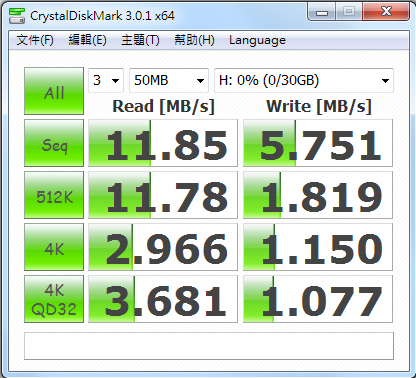Click the Read [MB/s] column header
Screen dimensions: 416x378
point(163,107)
